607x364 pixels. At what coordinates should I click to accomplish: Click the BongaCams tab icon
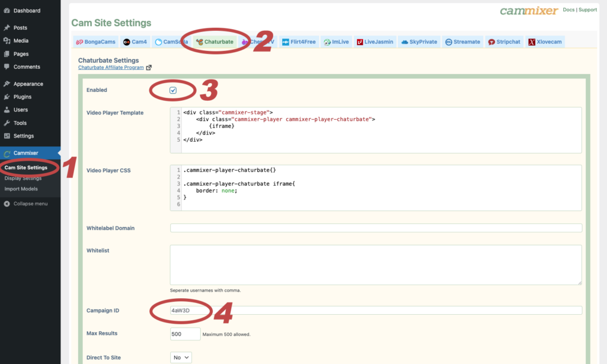pos(79,42)
